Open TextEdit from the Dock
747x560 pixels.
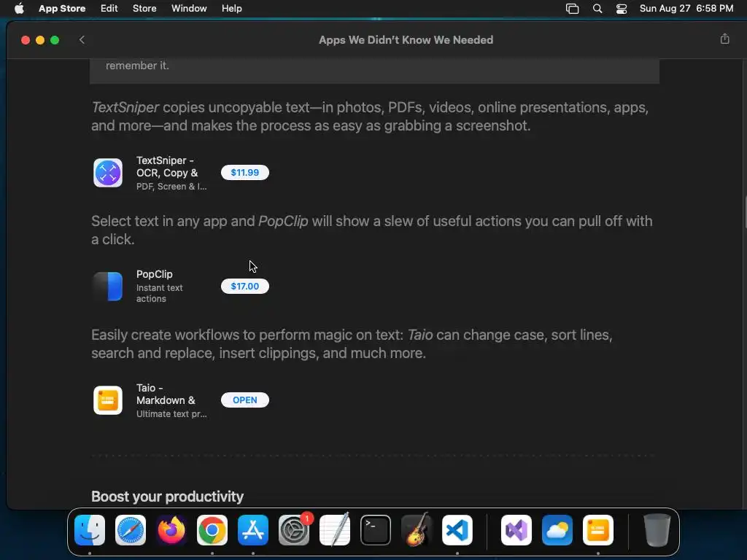[335, 530]
